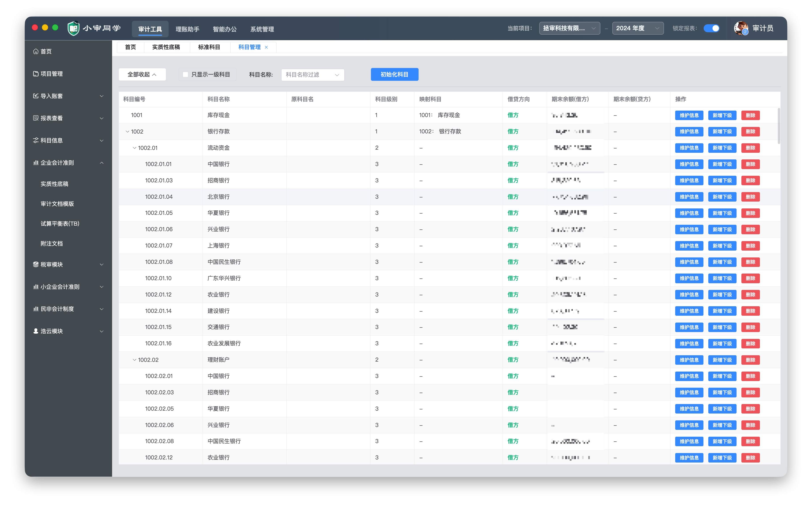
Task: Expand the 报表查看 sidebar chevron
Action: click(101, 118)
